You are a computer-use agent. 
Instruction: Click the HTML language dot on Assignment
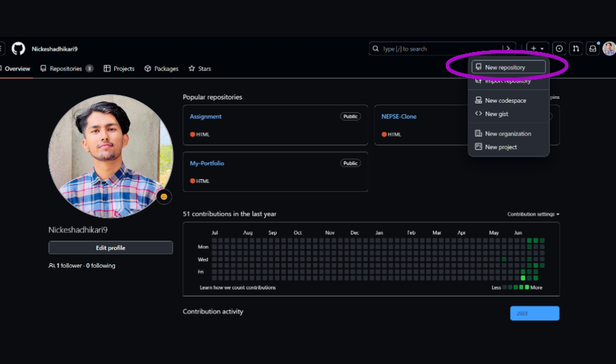(193, 134)
